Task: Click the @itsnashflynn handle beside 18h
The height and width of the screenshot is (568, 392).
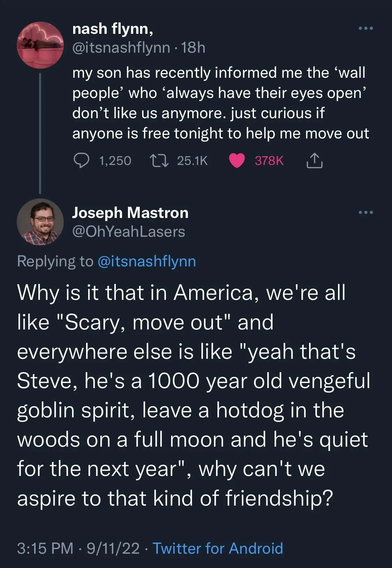Action: (121, 48)
